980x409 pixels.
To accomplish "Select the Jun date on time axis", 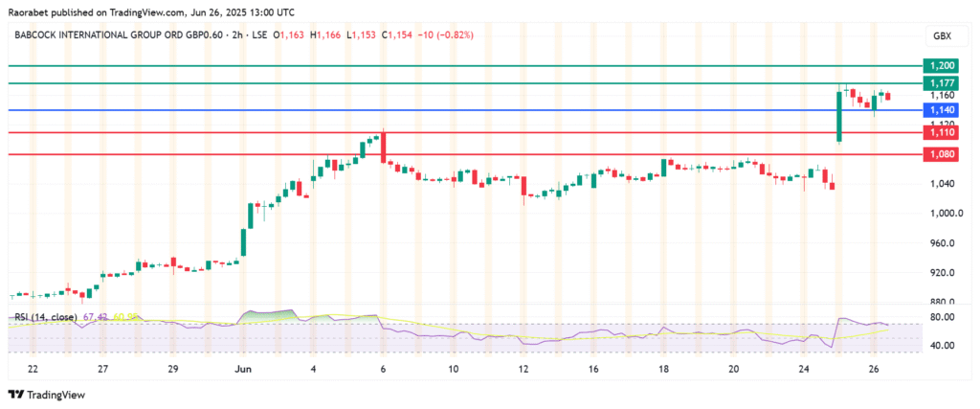I will point(242,369).
